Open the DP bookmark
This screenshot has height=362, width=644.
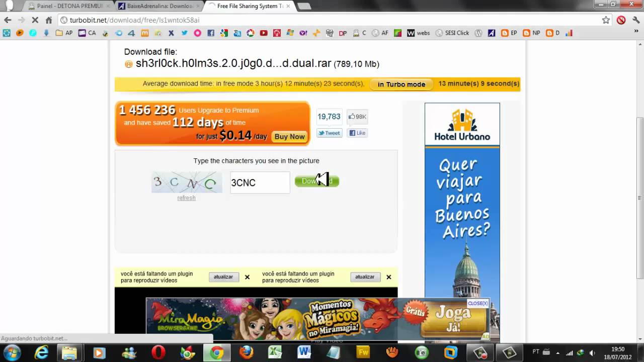click(x=343, y=33)
